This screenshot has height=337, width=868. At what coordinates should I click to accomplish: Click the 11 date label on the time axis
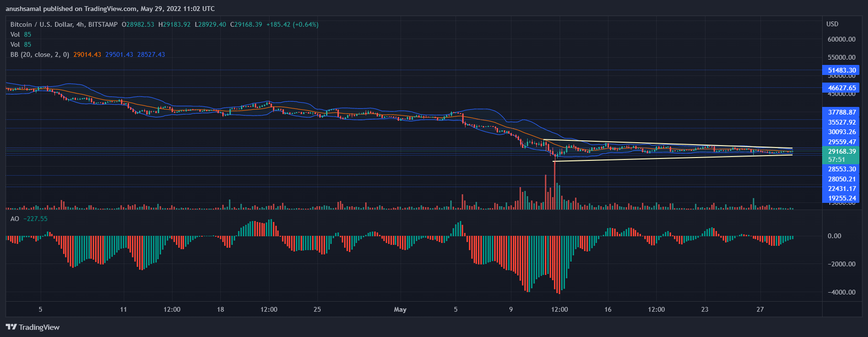coord(123,309)
